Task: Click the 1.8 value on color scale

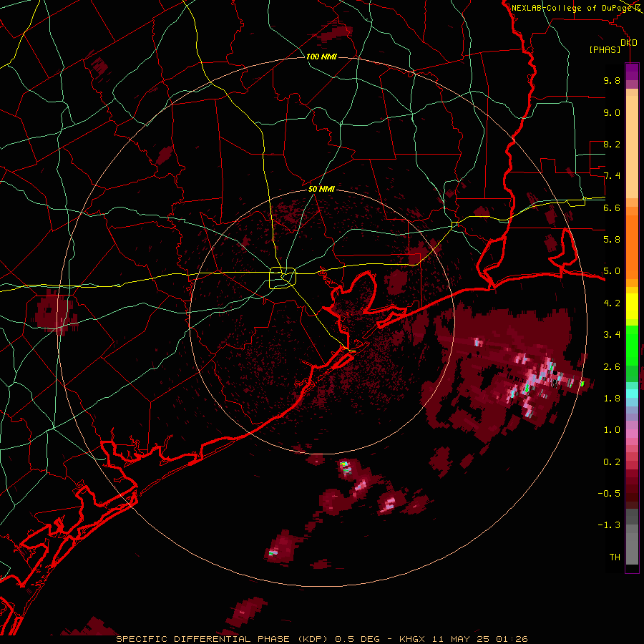Action: [612, 399]
